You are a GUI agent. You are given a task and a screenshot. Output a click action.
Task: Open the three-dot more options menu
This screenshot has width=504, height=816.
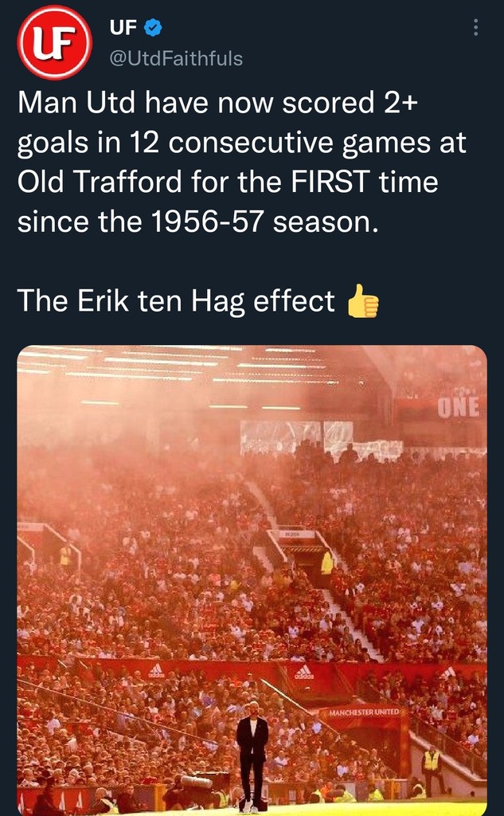(476, 28)
